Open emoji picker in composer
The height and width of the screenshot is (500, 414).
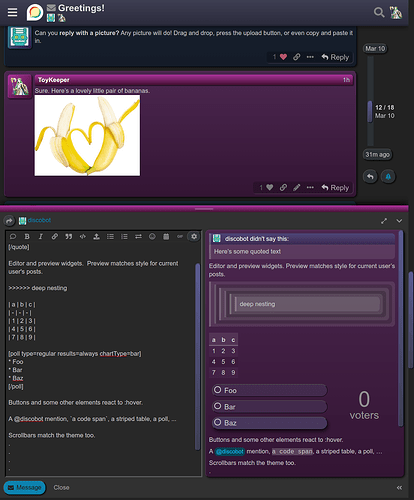click(152, 236)
